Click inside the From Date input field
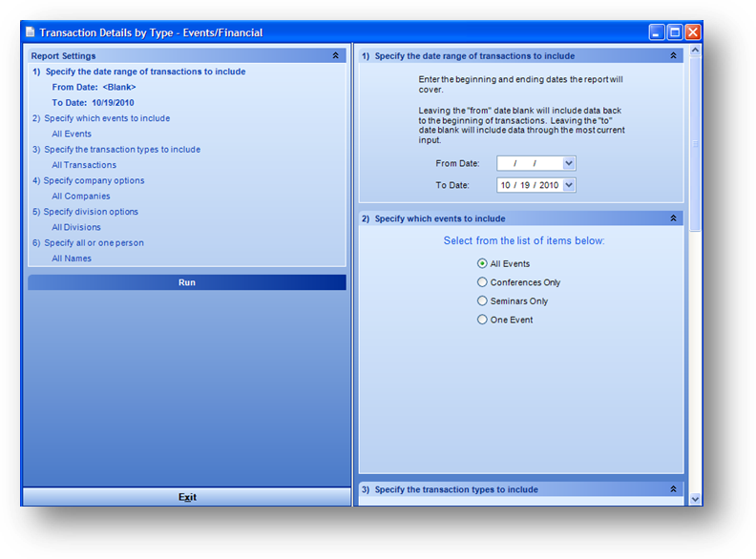The width and height of the screenshot is (756, 559). pos(530,164)
